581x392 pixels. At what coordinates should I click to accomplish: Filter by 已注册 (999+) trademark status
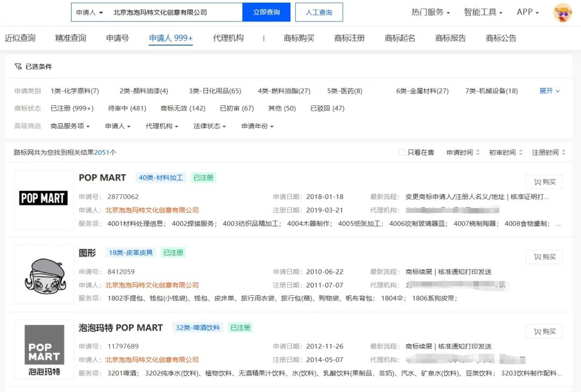(x=72, y=108)
